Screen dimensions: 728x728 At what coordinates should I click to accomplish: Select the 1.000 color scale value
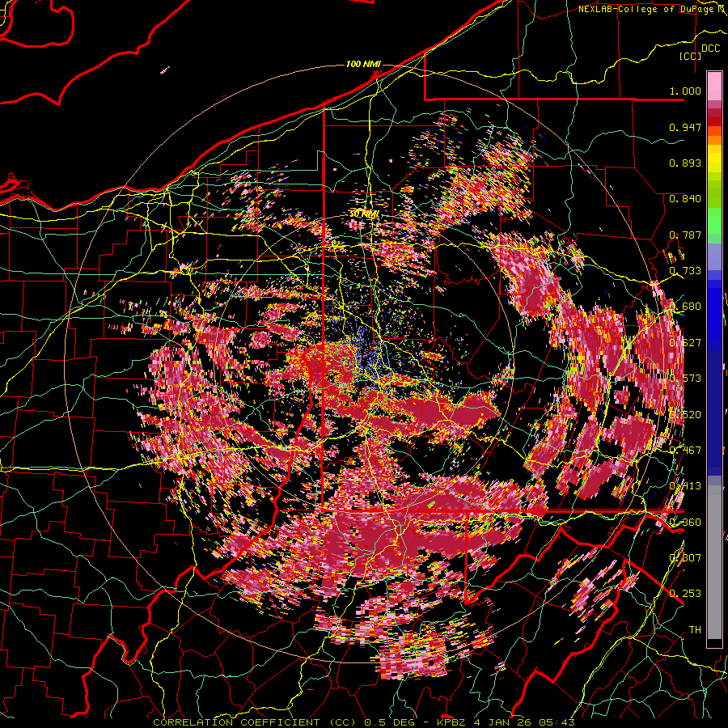coord(685,91)
